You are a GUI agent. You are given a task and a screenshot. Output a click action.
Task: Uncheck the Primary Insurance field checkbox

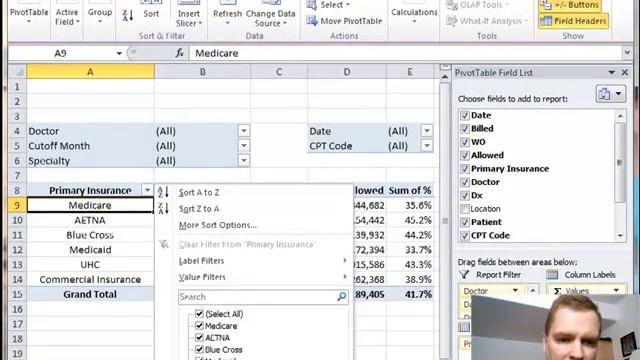point(464,169)
